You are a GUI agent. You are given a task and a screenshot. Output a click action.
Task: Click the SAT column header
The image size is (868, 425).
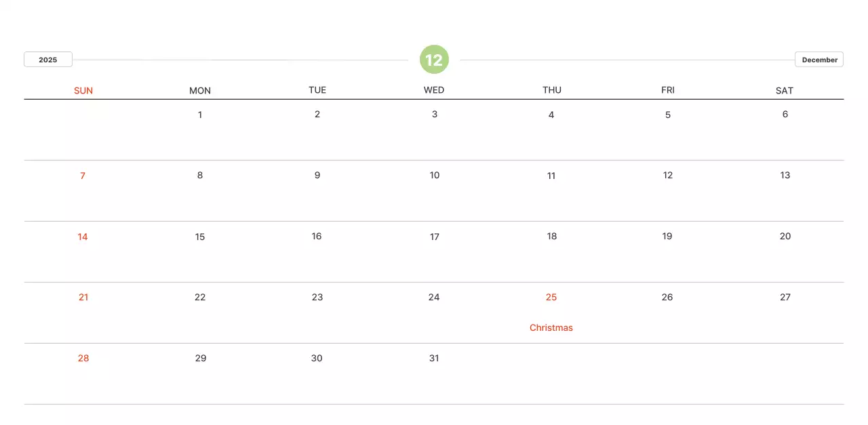coord(785,91)
